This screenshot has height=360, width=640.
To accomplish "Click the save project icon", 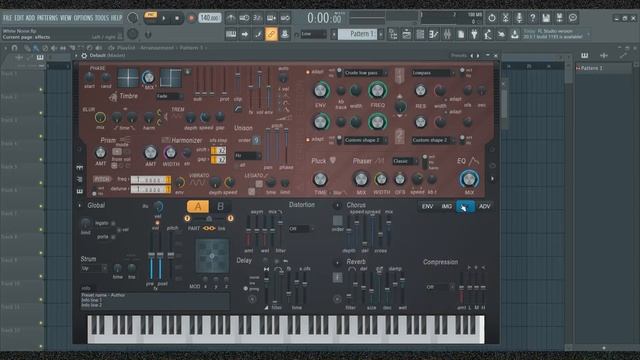I will pyautogui.click(x=546, y=18).
